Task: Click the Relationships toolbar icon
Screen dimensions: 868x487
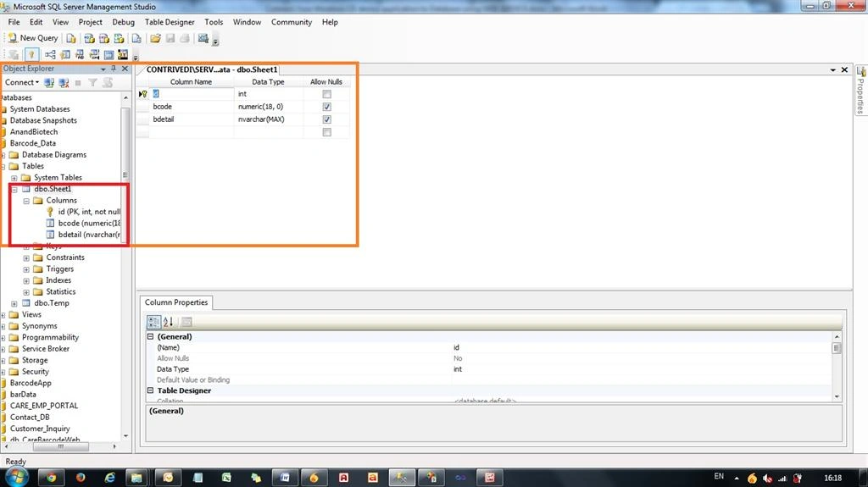Action: coord(50,54)
